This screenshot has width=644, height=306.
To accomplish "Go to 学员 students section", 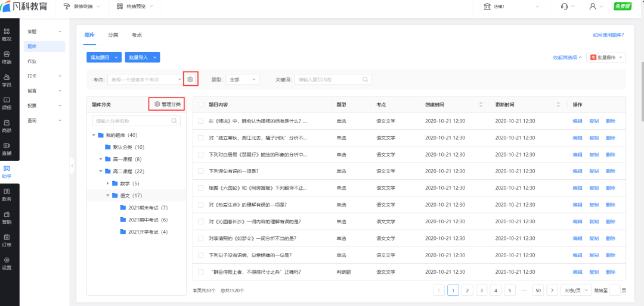I will [7, 80].
